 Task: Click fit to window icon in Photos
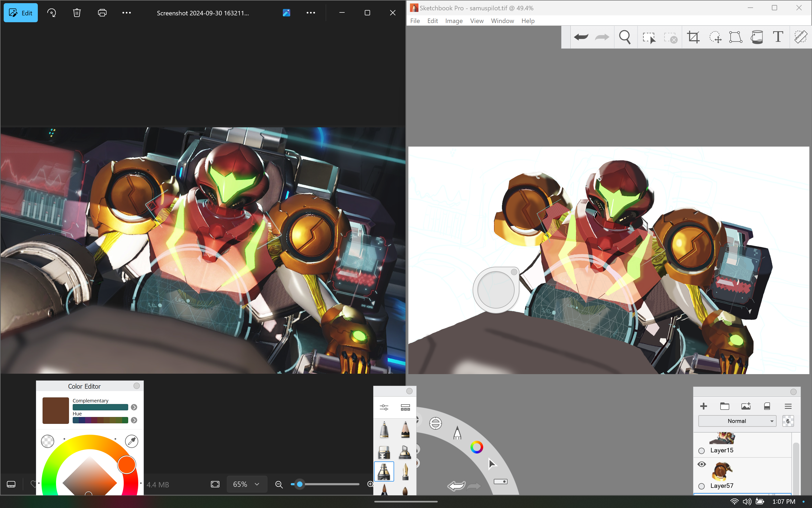click(215, 484)
